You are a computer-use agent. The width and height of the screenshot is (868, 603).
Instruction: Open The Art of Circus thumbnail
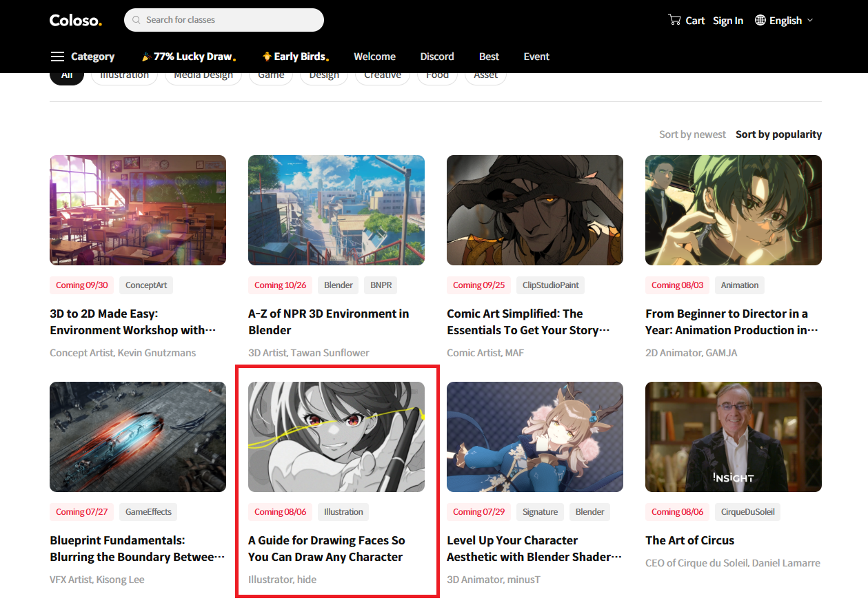pos(734,437)
